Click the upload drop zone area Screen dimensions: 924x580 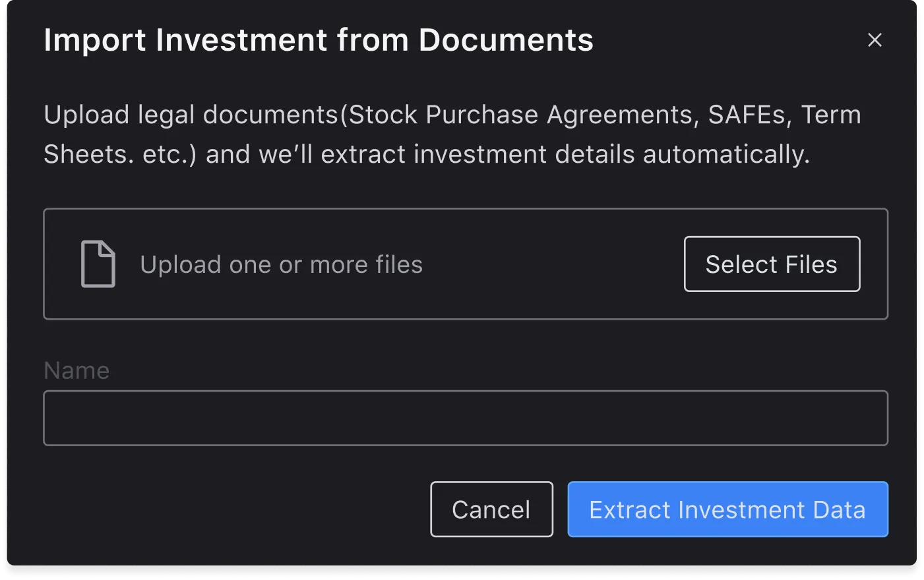466,264
